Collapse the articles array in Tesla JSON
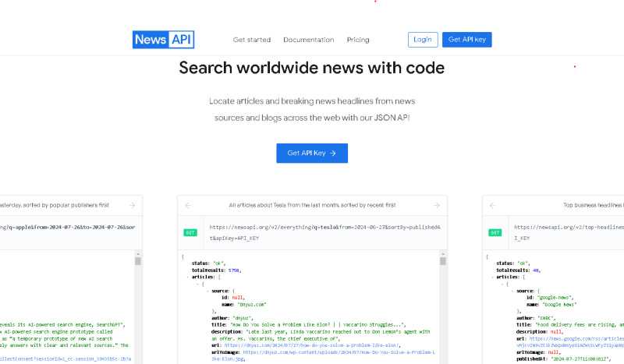This screenshot has height=364, width=624. point(188,277)
